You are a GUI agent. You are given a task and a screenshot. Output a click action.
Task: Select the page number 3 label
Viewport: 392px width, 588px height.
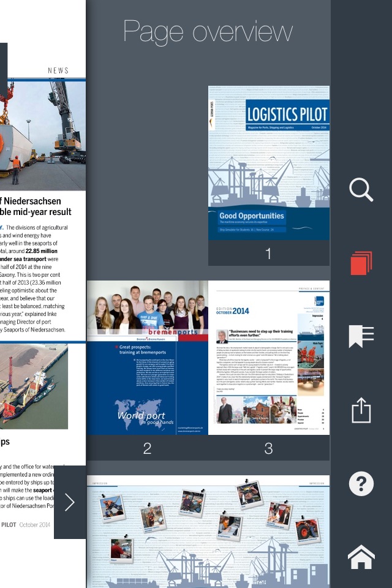point(269,448)
